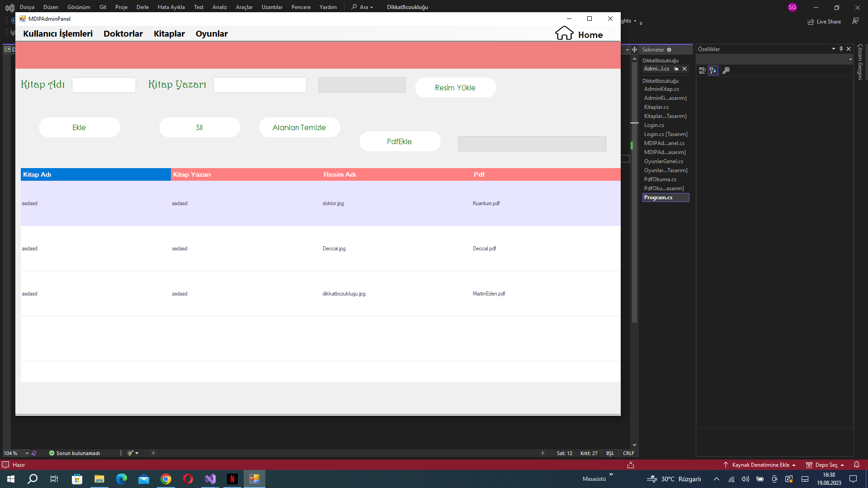
Task: Pin the Admi...l.cs tab
Action: tap(676, 69)
